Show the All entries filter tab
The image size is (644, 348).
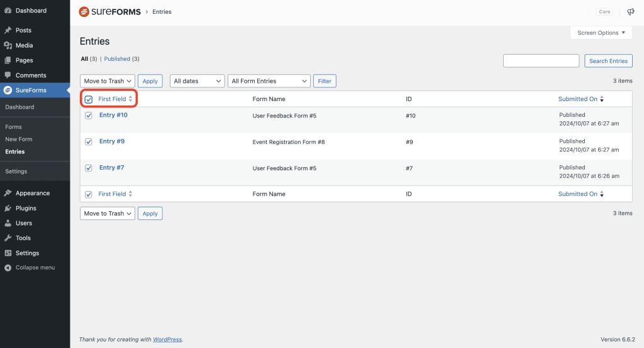point(84,59)
